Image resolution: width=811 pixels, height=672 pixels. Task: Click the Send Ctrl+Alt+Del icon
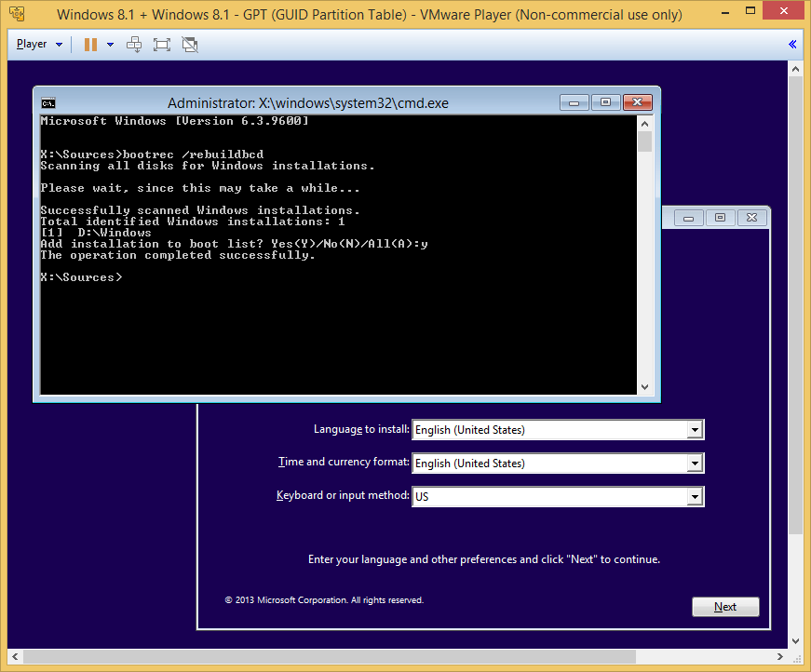point(134,44)
